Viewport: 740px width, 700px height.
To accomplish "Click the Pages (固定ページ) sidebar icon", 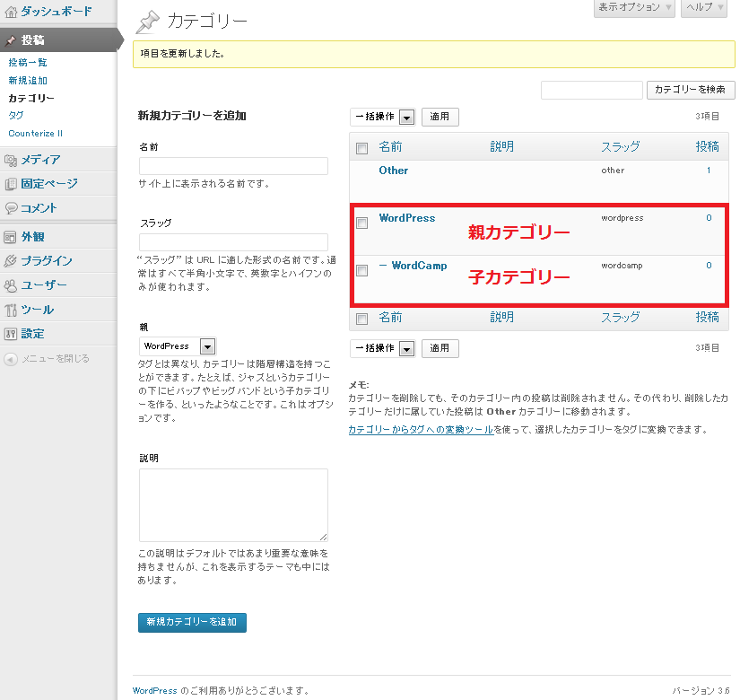I will click(x=11, y=184).
